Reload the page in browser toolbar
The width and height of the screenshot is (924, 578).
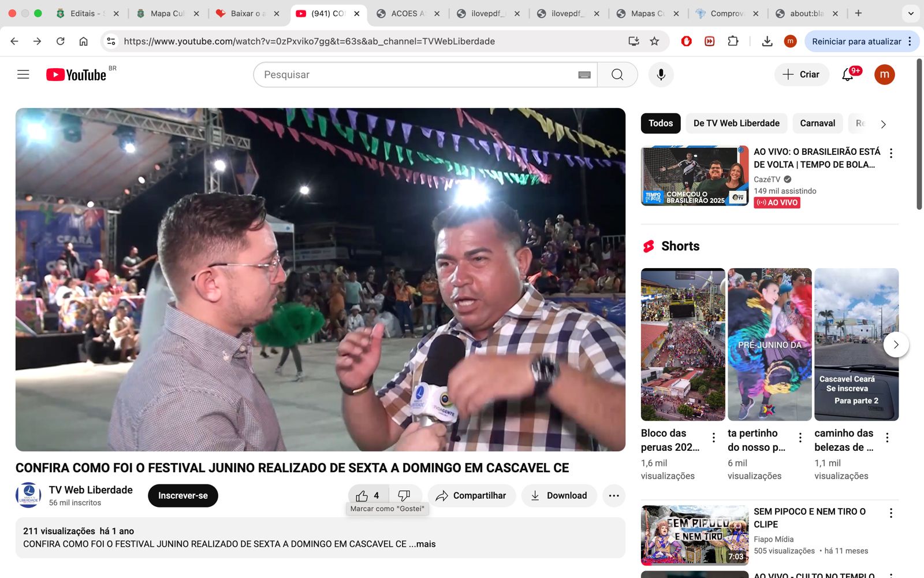tap(60, 41)
